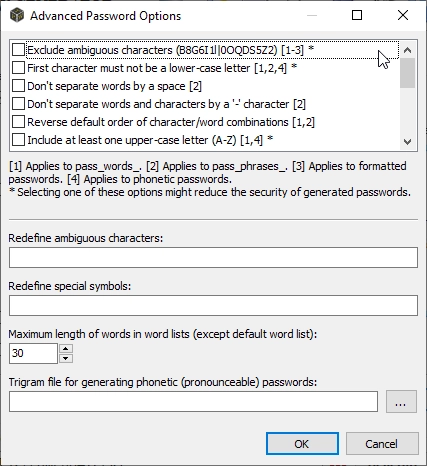Click the dice application icon in title bar
427x466 pixels.
click(17, 15)
